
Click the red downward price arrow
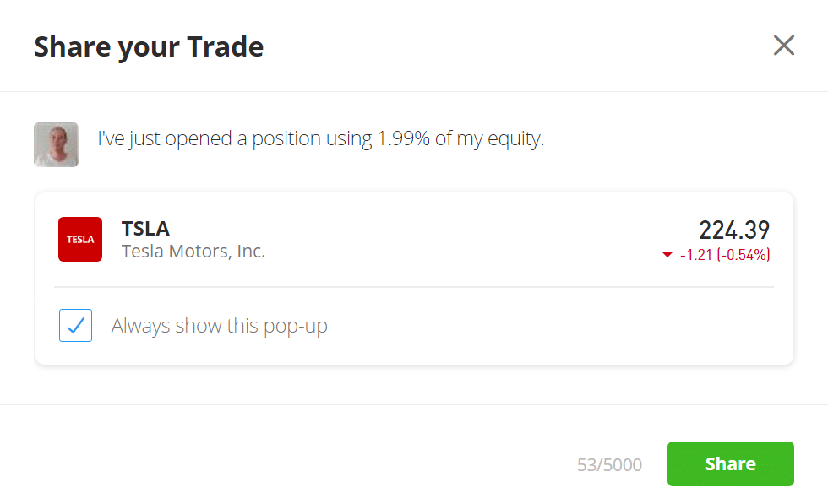(x=667, y=255)
